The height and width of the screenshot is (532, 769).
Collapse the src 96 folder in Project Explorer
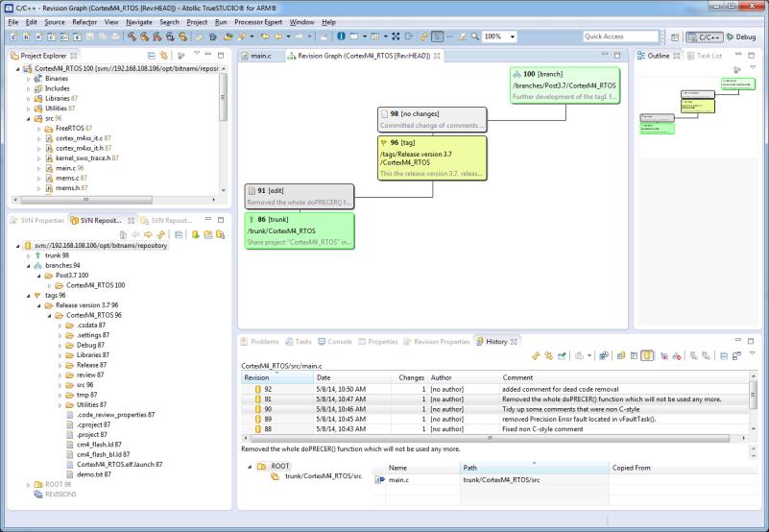coord(29,118)
